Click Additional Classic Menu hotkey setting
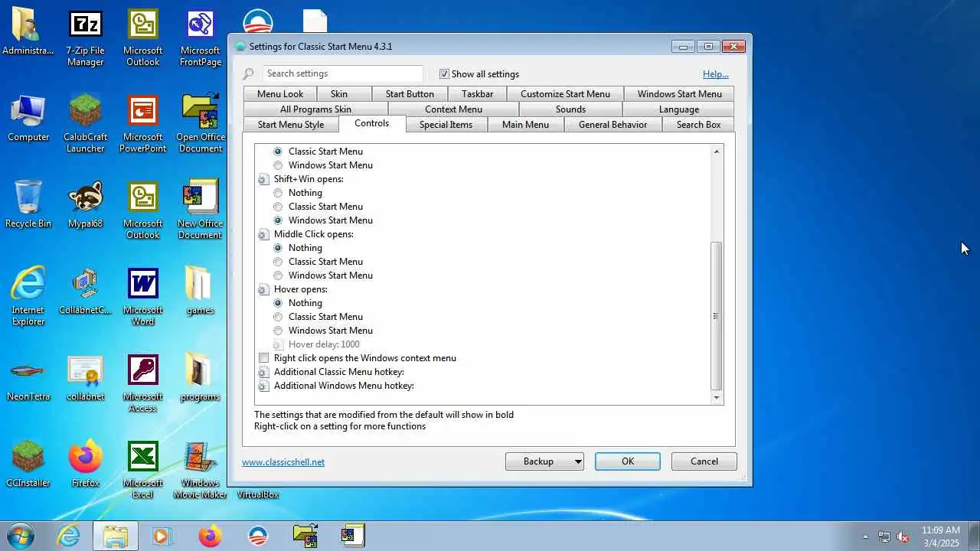The width and height of the screenshot is (980, 551). coord(339,372)
